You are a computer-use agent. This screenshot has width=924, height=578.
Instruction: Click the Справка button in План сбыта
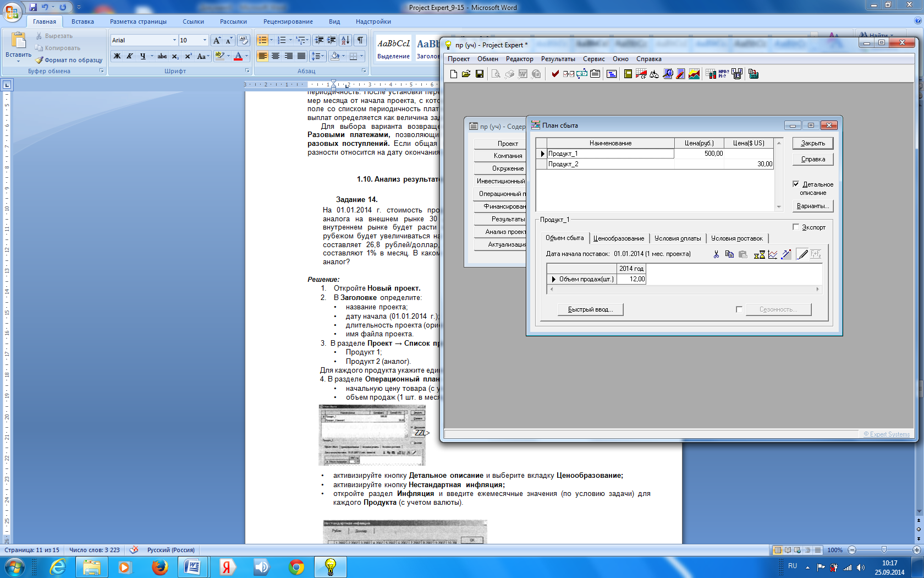(813, 159)
